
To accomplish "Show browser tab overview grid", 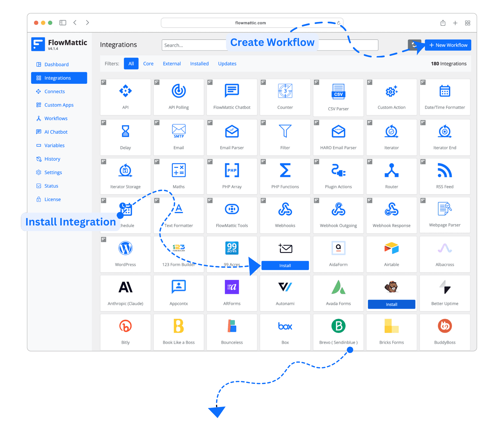I will click(468, 23).
